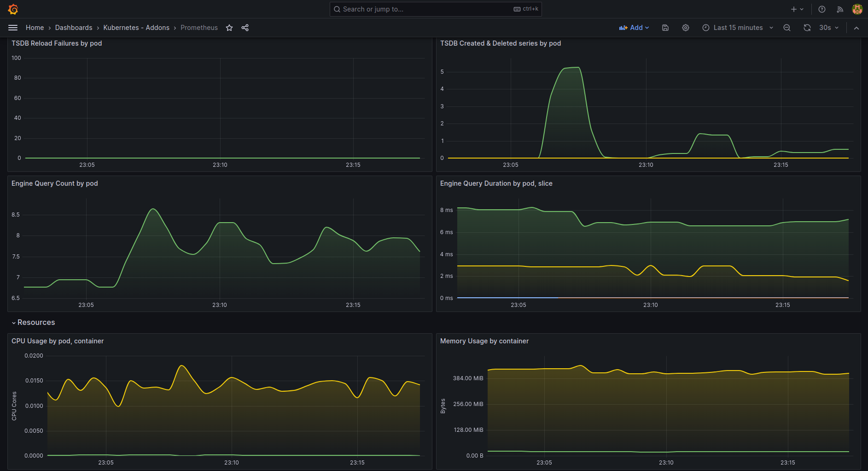Click TSDB Reload Failures by pod panel title
This screenshot has width=868, height=471.
pyautogui.click(x=57, y=43)
